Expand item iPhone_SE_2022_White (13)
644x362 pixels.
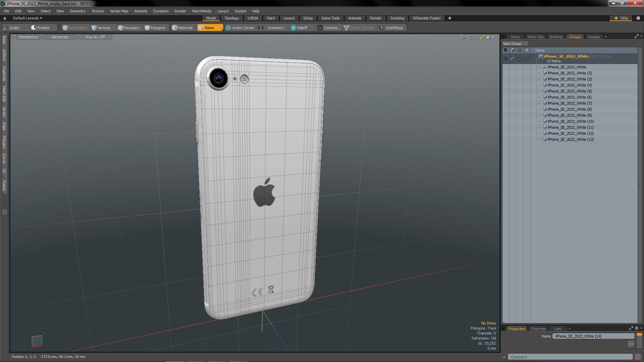(540, 139)
